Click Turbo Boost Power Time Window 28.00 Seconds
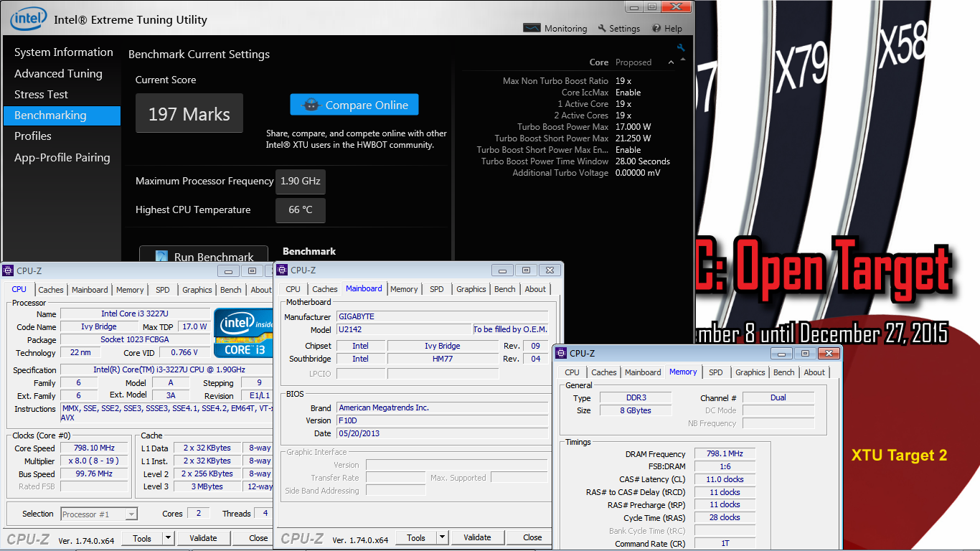Image resolution: width=980 pixels, height=551 pixels. point(643,161)
